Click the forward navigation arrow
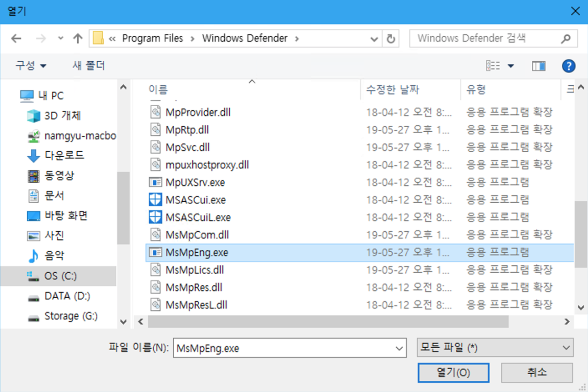 pyautogui.click(x=41, y=38)
